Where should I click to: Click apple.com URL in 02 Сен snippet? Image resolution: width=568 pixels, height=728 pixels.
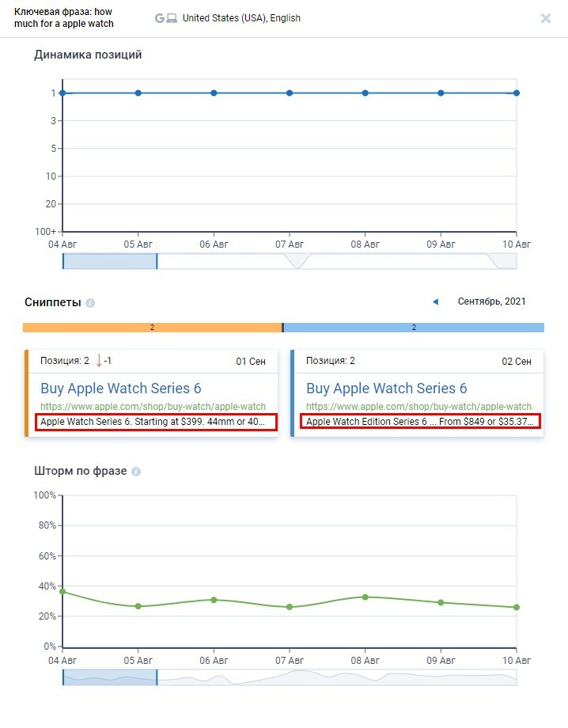418,406
